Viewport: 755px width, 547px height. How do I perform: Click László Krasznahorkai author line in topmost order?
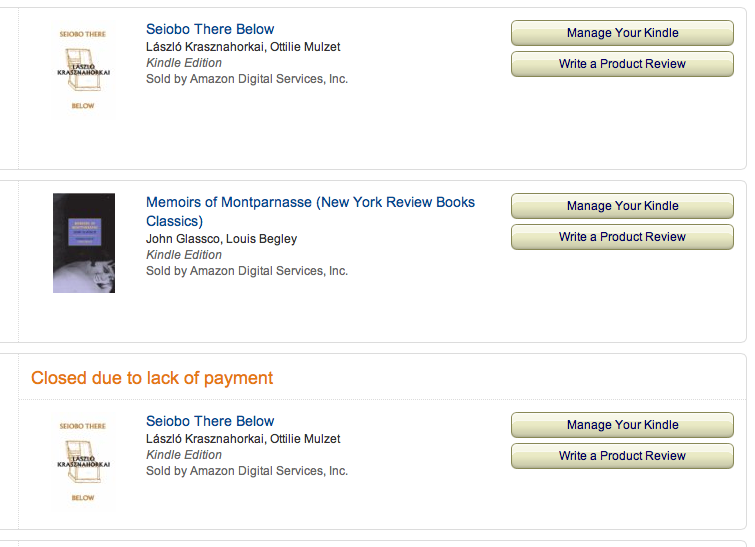click(243, 47)
